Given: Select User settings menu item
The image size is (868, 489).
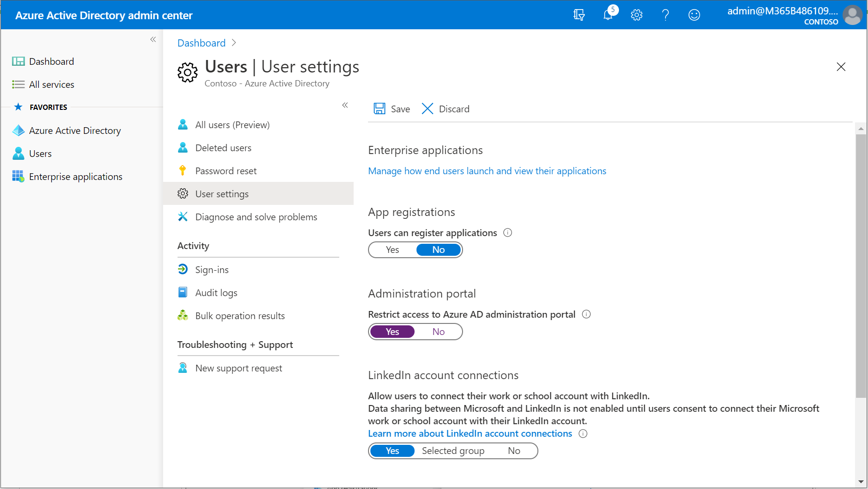Looking at the screenshot, I should coord(258,194).
